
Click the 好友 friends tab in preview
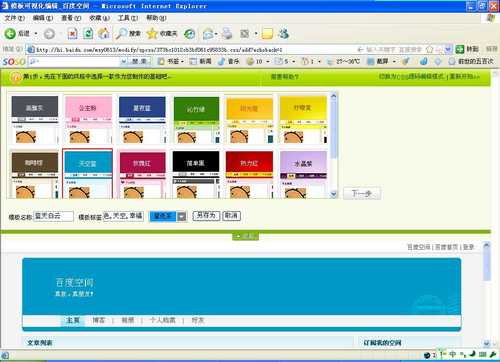pos(198,320)
